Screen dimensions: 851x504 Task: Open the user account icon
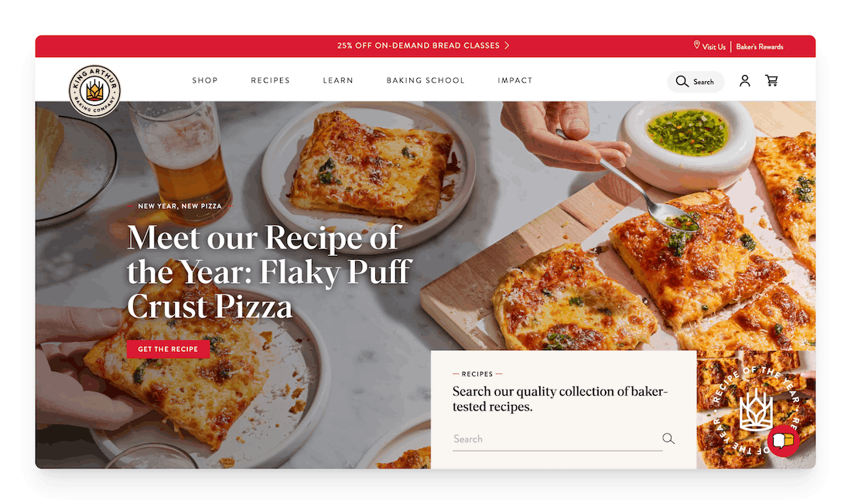744,81
